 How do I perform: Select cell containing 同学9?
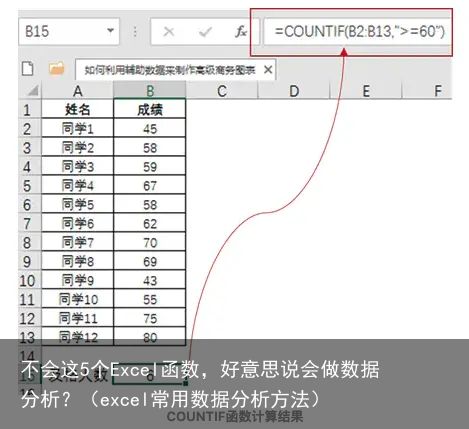[77, 280]
